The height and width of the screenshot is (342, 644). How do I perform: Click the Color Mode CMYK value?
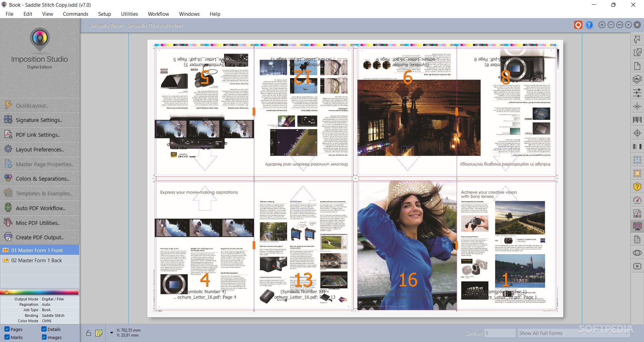point(47,321)
